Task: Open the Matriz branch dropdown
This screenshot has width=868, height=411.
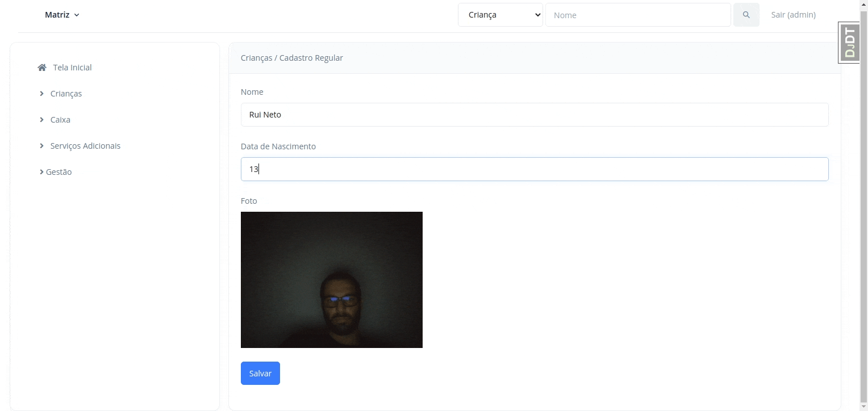Action: point(62,15)
